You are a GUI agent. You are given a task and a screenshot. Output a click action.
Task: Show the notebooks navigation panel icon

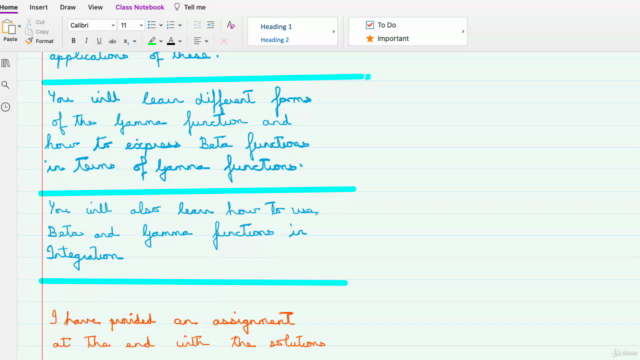(6, 63)
